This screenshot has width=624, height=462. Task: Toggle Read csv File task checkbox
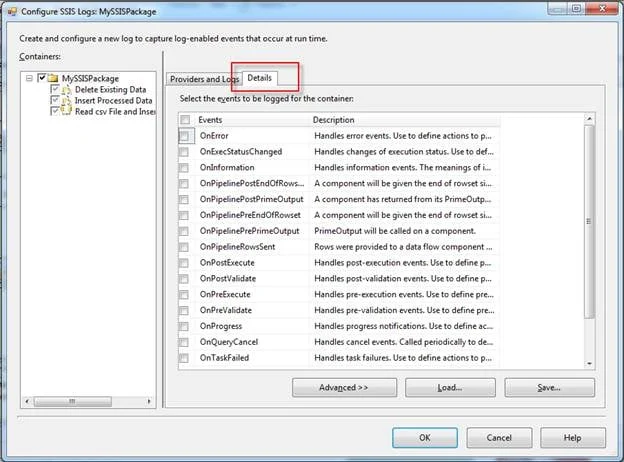[x=55, y=111]
